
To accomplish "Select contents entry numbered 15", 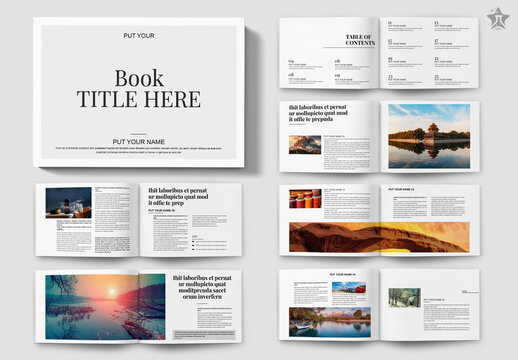I will 405,44.
